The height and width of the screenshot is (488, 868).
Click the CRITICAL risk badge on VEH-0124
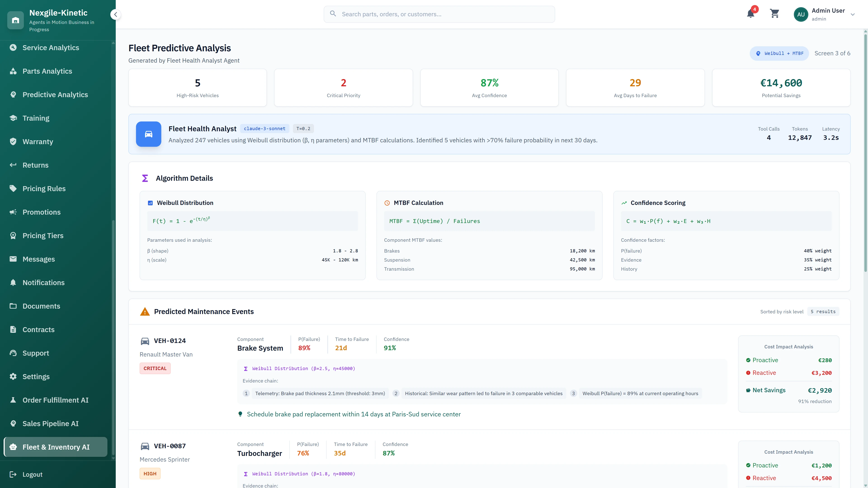[x=155, y=368]
